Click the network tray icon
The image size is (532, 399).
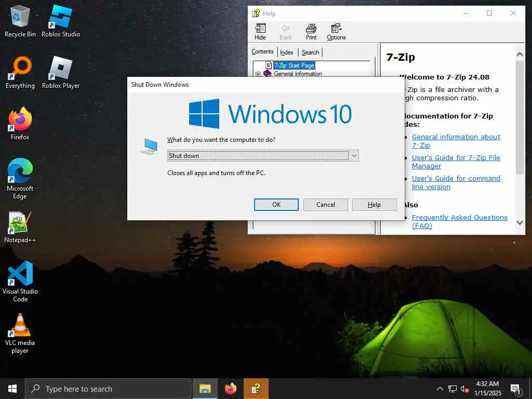coord(453,389)
